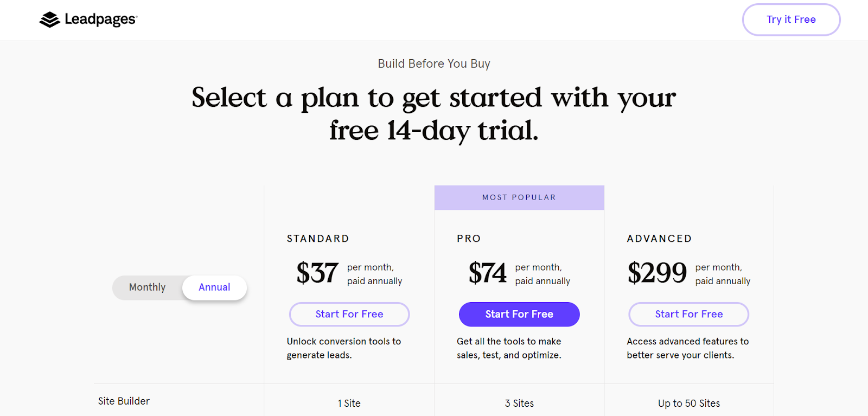Click the "3 Sites" Pro cell
This screenshot has width=868, height=416.
(519, 404)
